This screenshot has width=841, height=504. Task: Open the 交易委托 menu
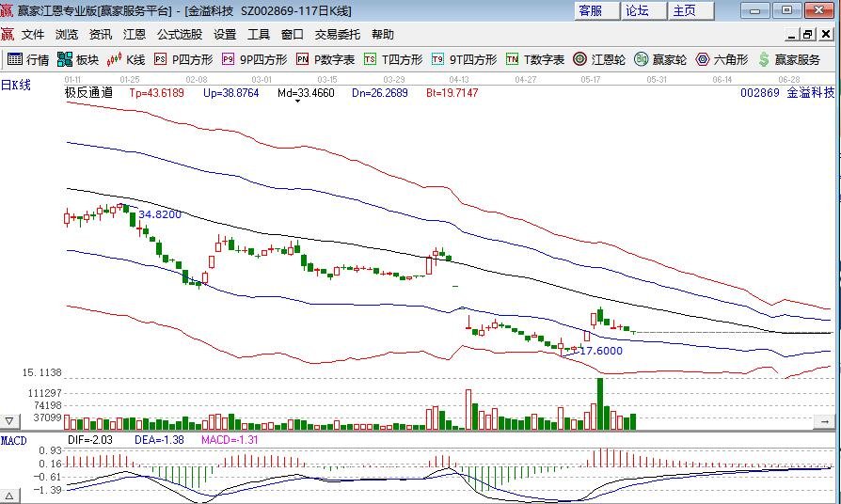pos(338,34)
